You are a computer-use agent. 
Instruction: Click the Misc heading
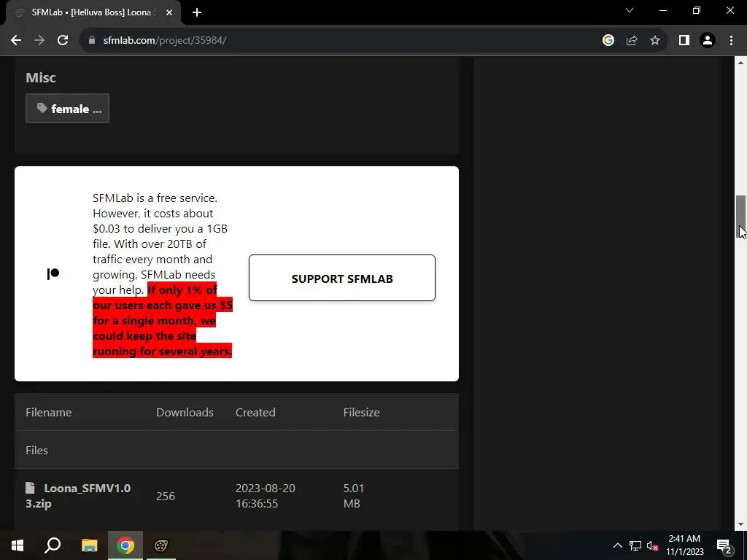(41, 77)
